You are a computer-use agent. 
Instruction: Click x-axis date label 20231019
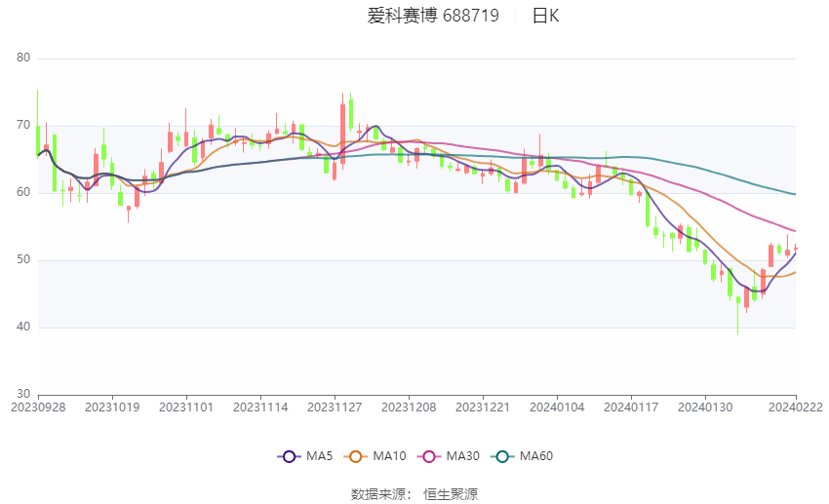coord(112,407)
